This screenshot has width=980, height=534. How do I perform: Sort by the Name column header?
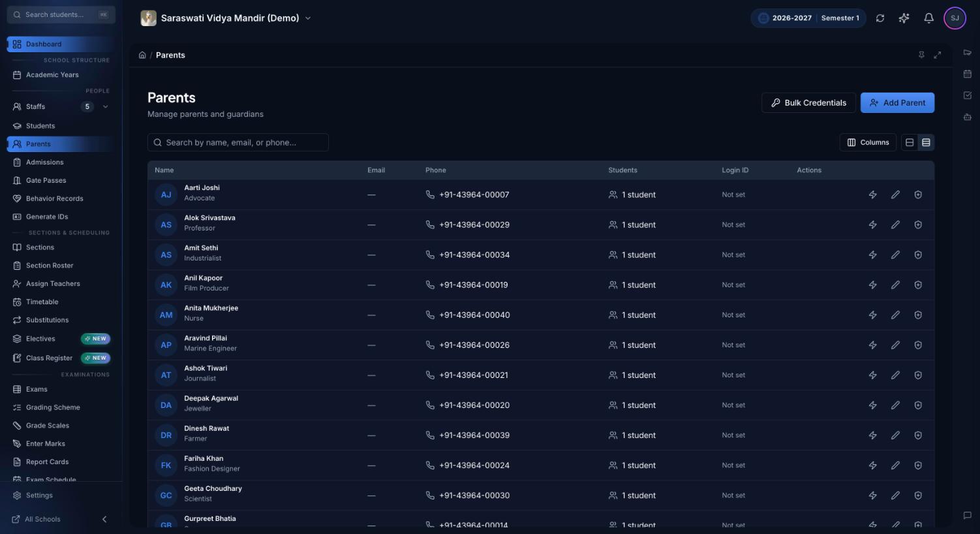[164, 170]
